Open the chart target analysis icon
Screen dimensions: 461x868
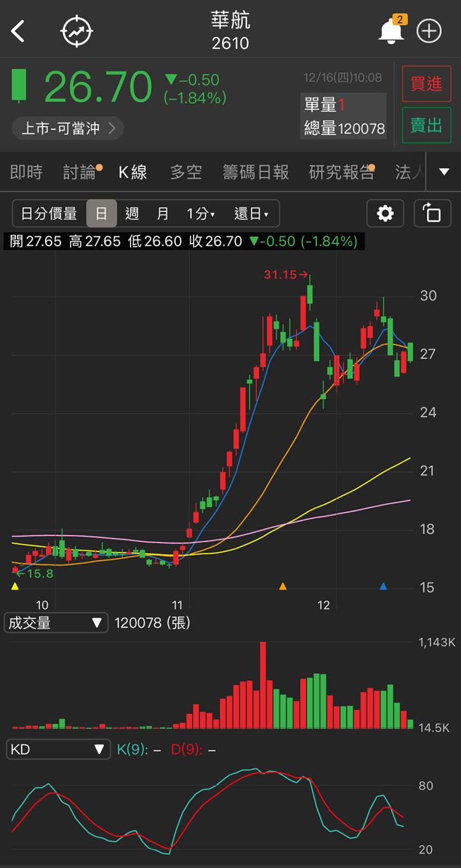[x=77, y=31]
